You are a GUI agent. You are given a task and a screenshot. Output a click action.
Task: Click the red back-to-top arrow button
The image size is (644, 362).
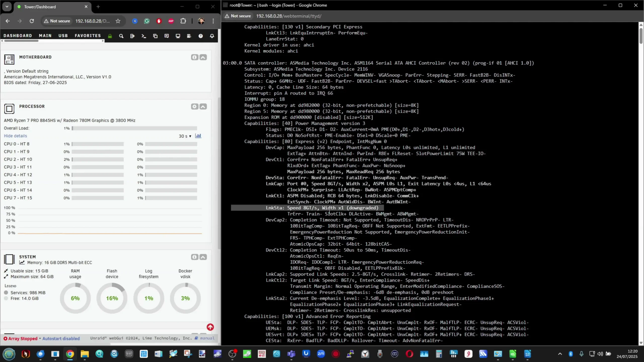pos(210,327)
